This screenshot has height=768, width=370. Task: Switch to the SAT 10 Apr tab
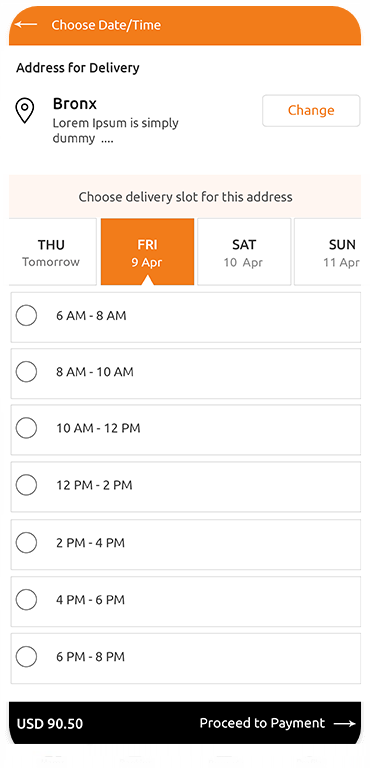coord(244,252)
